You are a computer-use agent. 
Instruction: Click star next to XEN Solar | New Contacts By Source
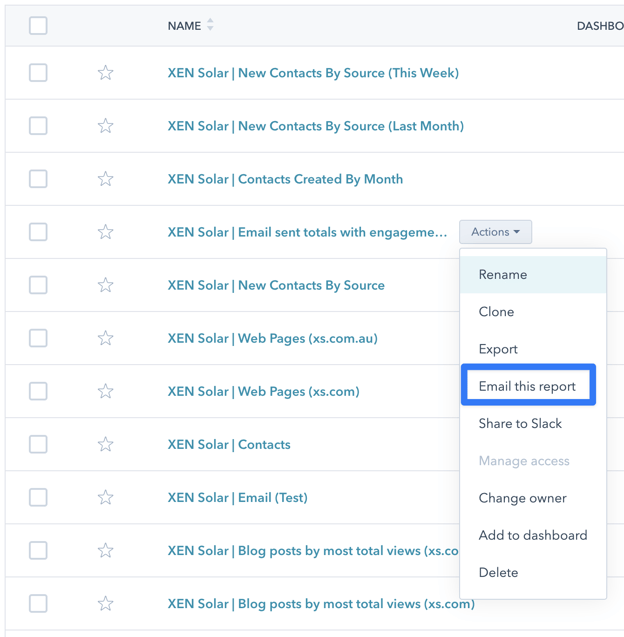click(105, 285)
